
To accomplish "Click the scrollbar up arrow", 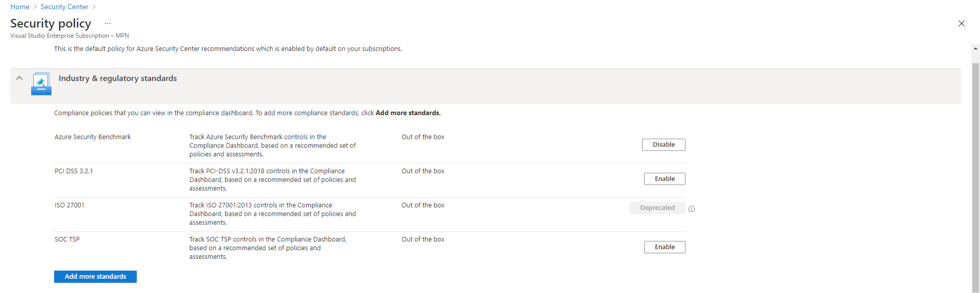I will coord(975,49).
